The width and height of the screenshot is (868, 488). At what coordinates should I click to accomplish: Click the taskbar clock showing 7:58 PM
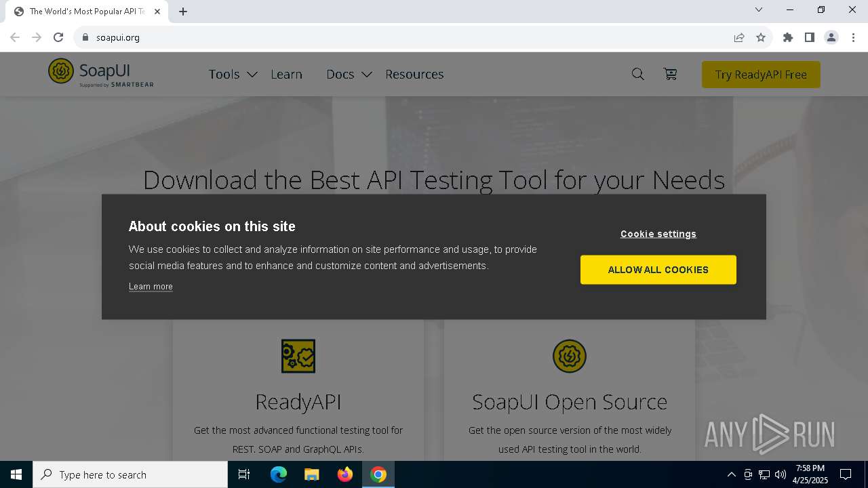point(810,474)
